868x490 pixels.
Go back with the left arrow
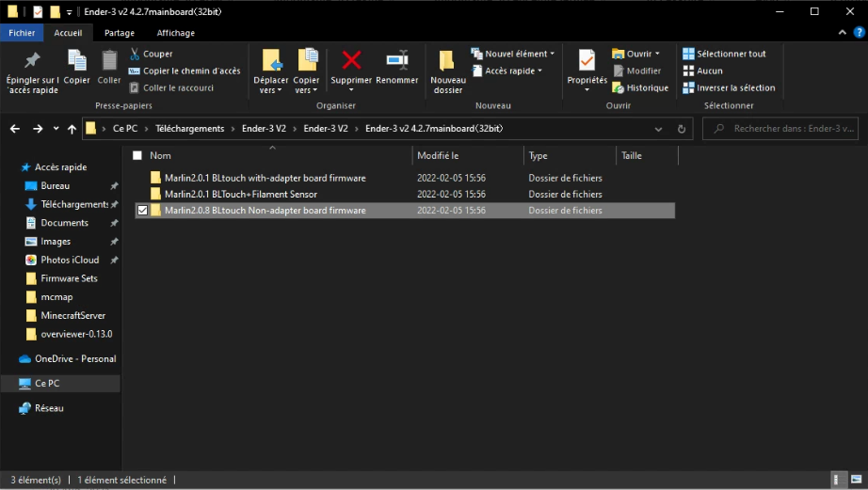click(x=15, y=129)
